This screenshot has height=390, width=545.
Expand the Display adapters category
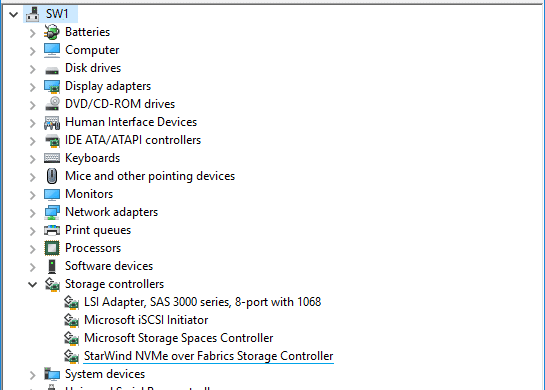tap(32, 87)
